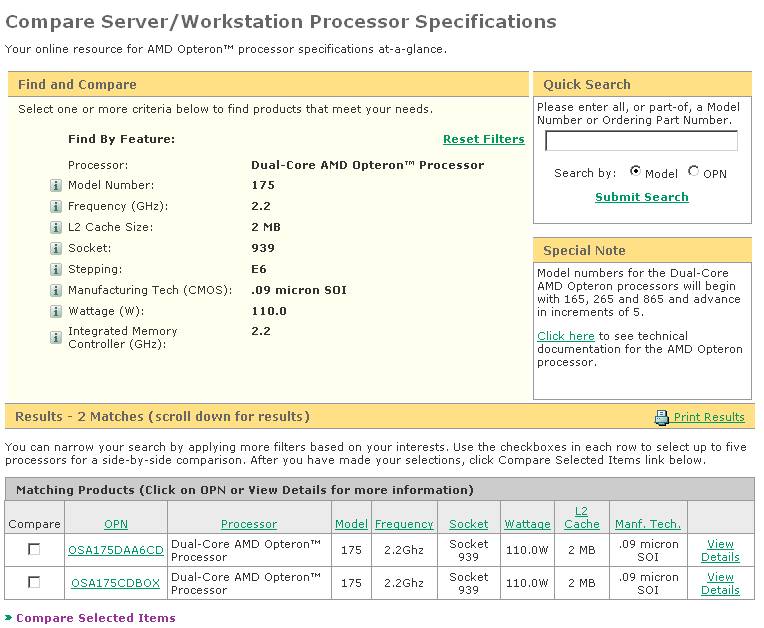
Task: Open the OSA175DAA6CD product link
Action: point(116,550)
